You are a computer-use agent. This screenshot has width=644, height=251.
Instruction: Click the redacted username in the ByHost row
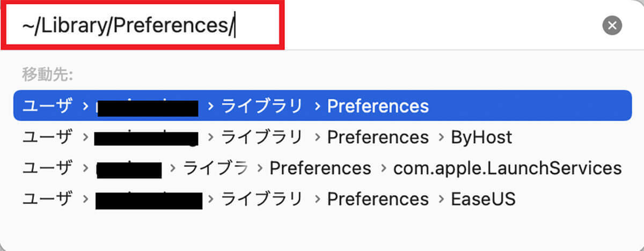pyautogui.click(x=146, y=138)
